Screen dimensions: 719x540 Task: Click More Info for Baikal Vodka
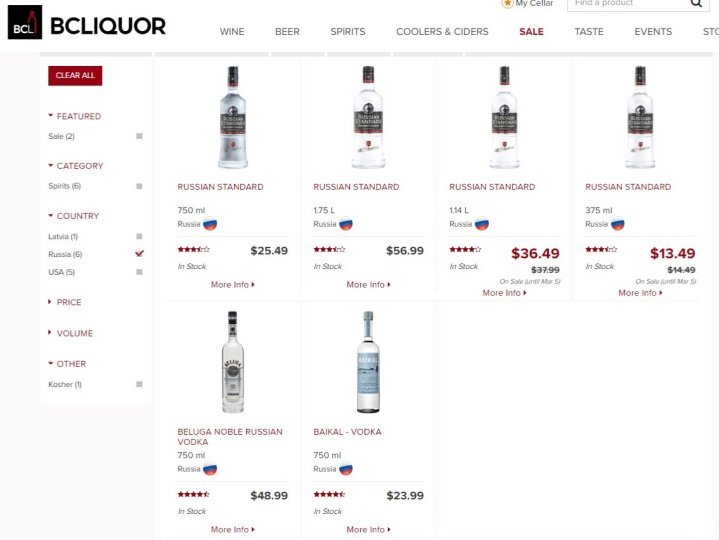click(x=368, y=529)
